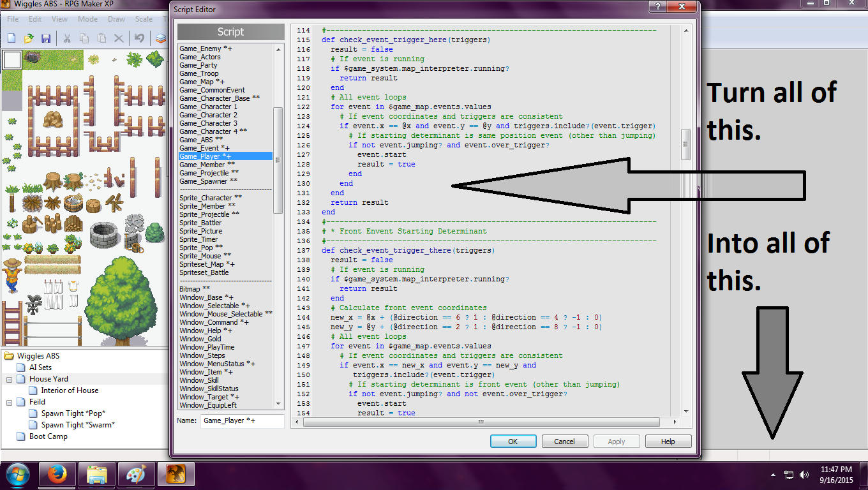Cut using the scissors toolbar icon

[x=66, y=38]
